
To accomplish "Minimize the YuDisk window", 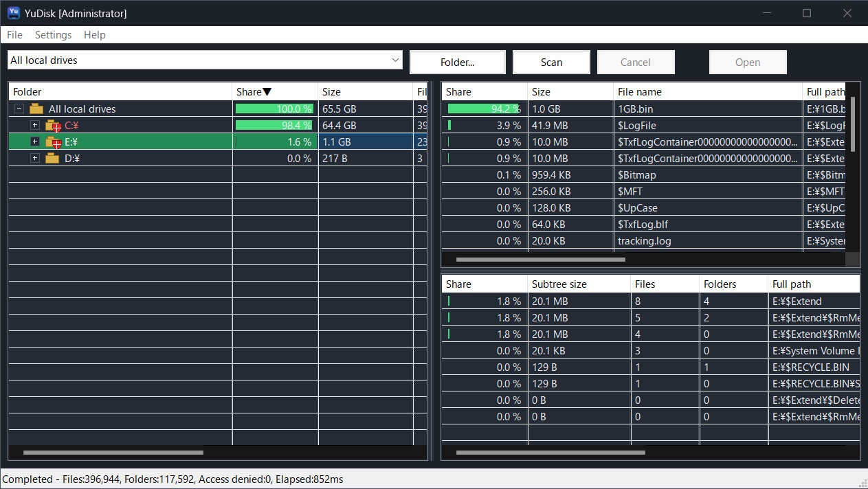I will 767,13.
